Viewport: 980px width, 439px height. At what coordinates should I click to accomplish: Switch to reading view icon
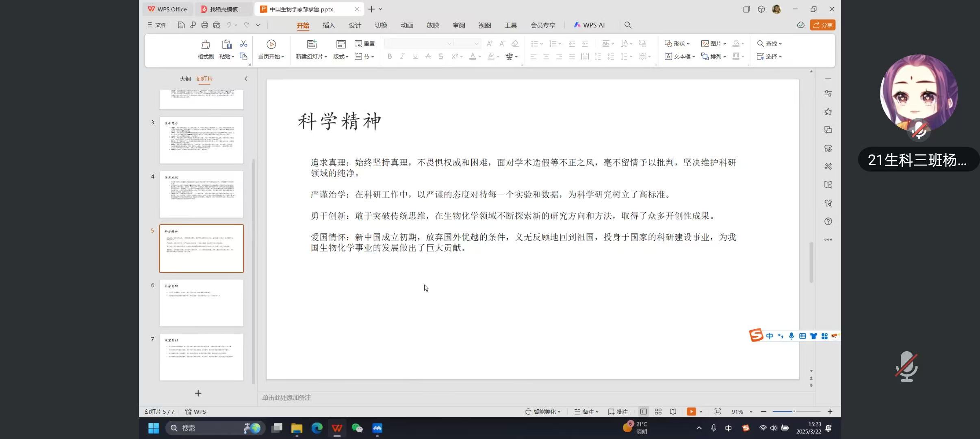pos(673,412)
